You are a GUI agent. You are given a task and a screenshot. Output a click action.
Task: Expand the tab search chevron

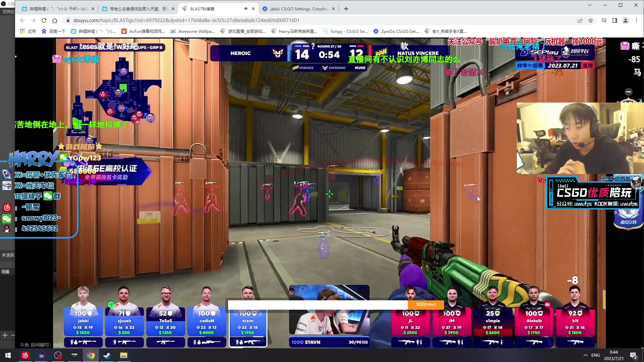[x=589, y=5]
